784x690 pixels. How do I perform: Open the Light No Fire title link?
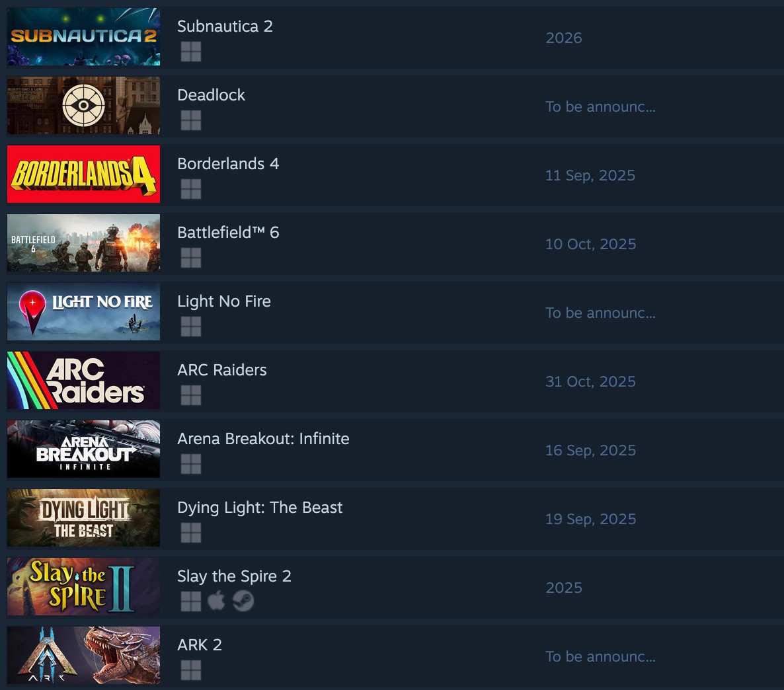[x=224, y=301]
